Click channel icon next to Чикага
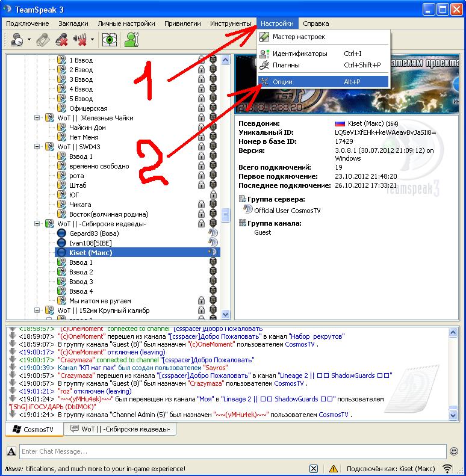Screen dimensions: 466x476 click(x=61, y=205)
